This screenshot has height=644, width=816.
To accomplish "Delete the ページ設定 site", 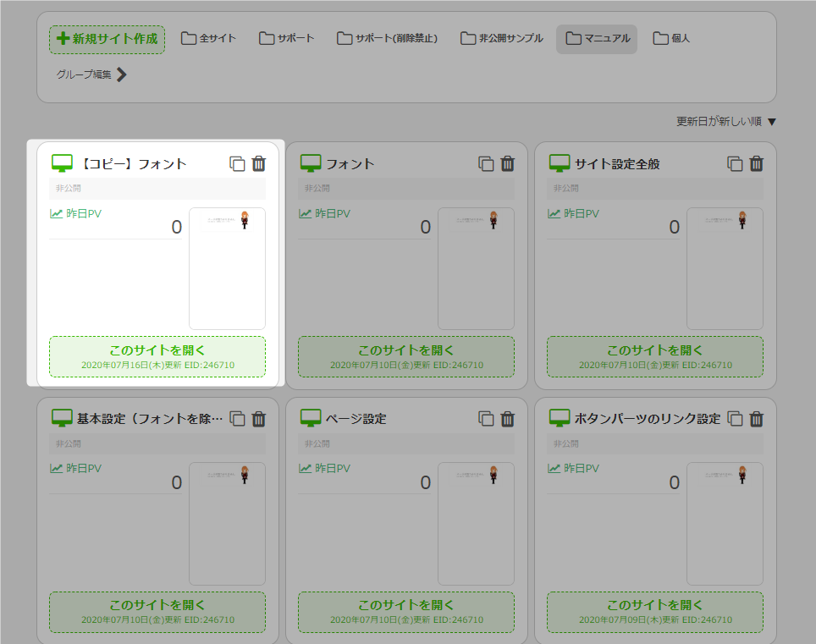I will [507, 419].
